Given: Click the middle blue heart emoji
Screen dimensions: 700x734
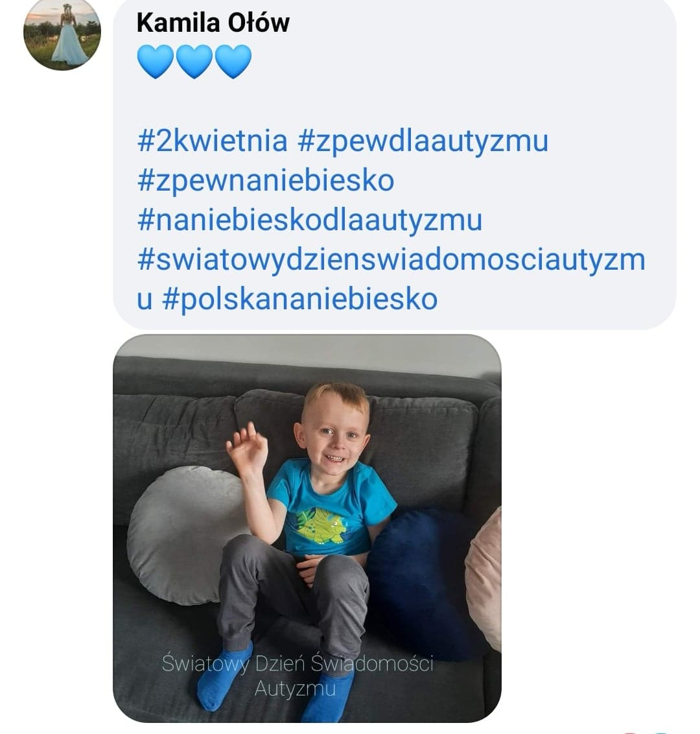Looking at the screenshot, I should point(194,62).
